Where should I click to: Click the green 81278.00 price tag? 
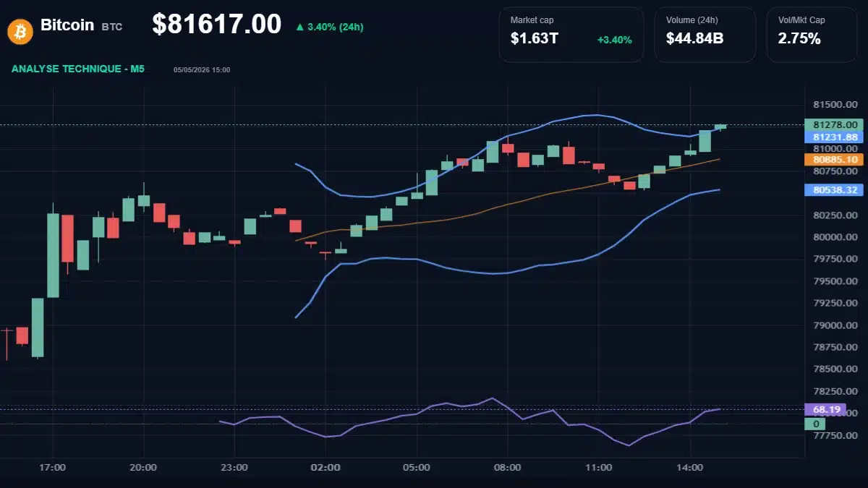point(834,124)
